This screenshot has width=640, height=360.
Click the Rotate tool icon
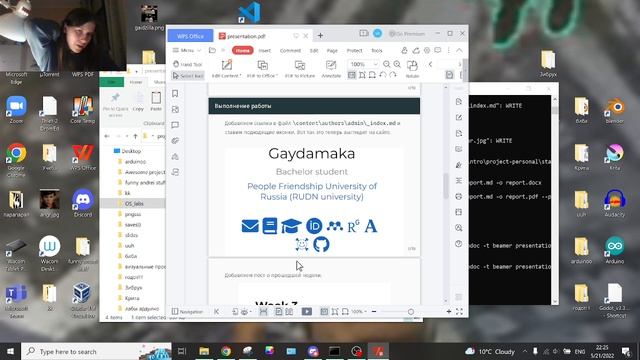tap(412, 69)
